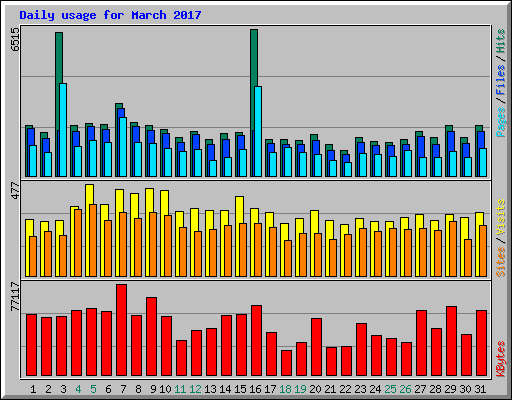This screenshot has height=400, width=512.
Task: Click the 6515 hits axis value
Action: [15, 39]
